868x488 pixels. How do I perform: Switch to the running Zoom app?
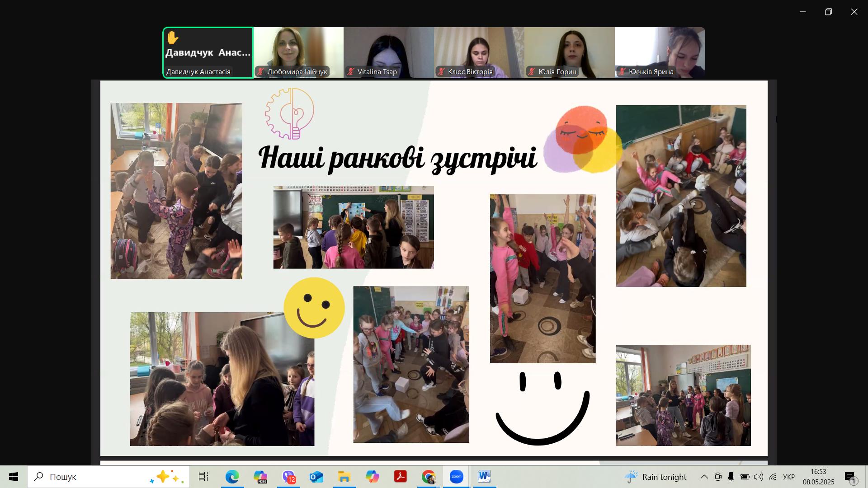(x=457, y=476)
